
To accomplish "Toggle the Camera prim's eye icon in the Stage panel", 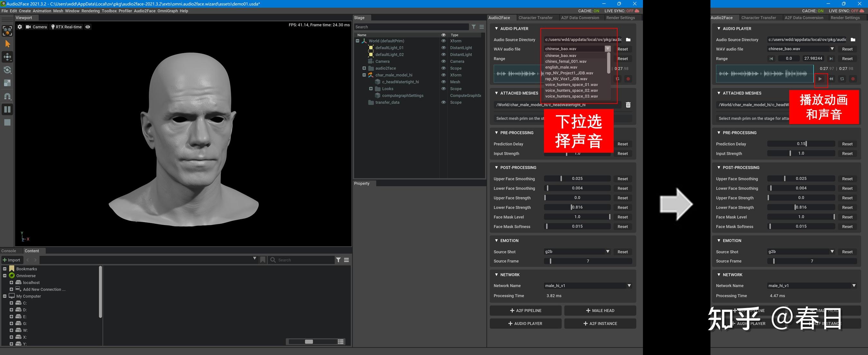I will [x=443, y=61].
